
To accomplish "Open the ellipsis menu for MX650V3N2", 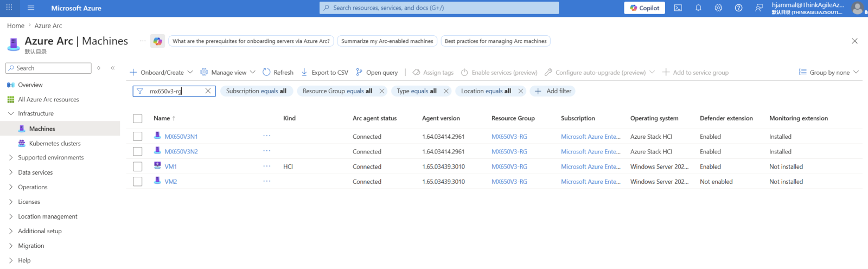I will pyautogui.click(x=266, y=150).
